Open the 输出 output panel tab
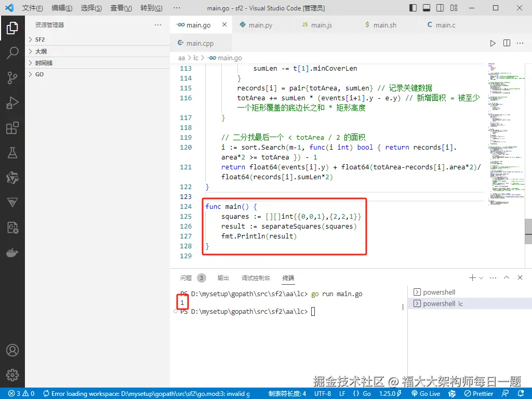532x399 pixels. click(223, 278)
